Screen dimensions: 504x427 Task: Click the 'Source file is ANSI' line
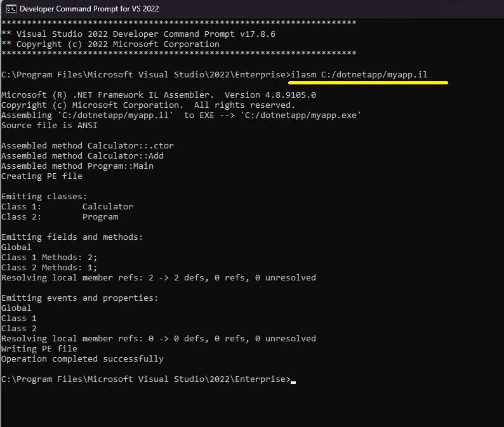tap(50, 125)
